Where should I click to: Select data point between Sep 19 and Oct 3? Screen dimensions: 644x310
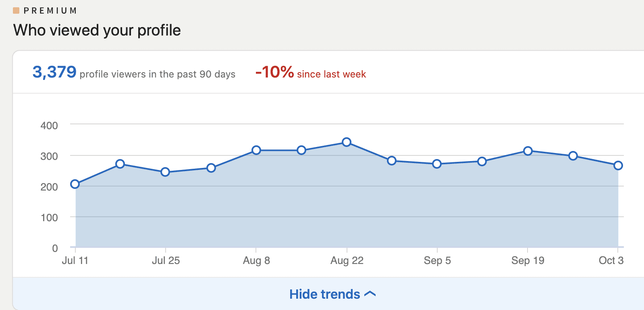pos(573,156)
